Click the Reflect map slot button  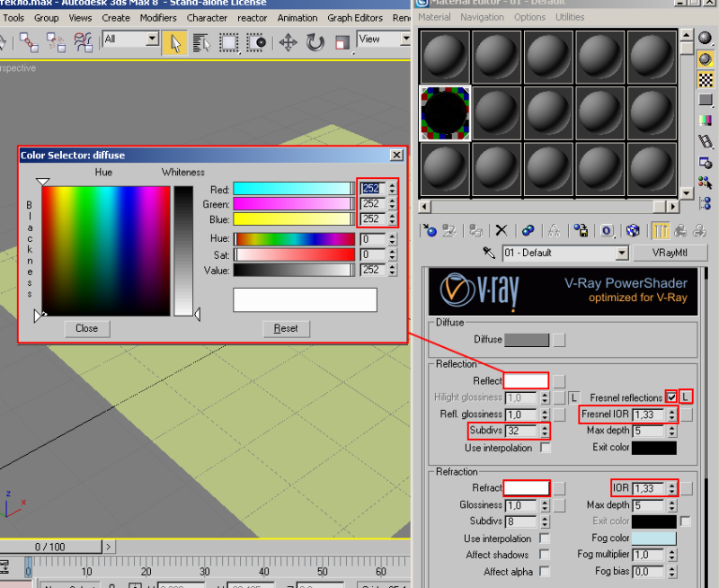pos(559,381)
